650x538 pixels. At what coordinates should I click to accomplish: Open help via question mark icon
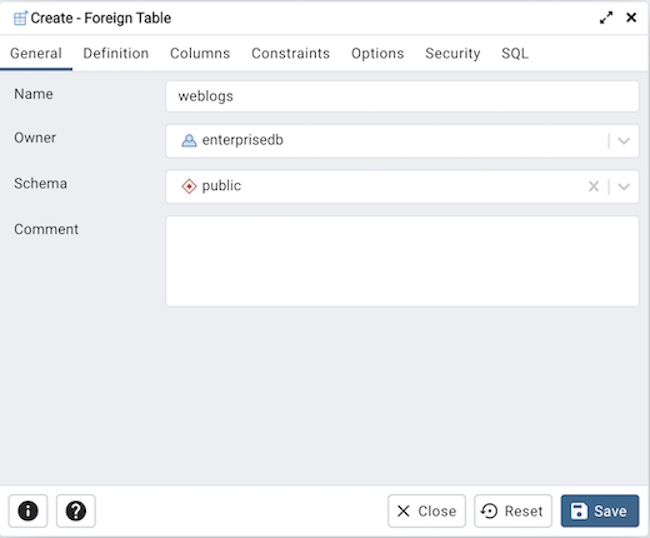point(76,511)
